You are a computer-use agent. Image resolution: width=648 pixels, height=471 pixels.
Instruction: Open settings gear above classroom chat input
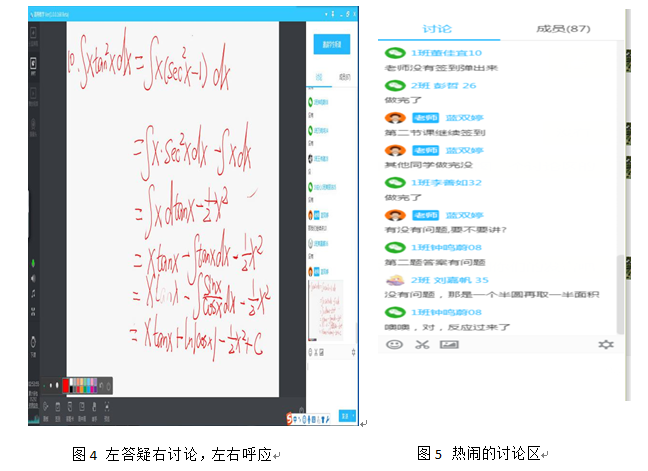click(x=353, y=352)
